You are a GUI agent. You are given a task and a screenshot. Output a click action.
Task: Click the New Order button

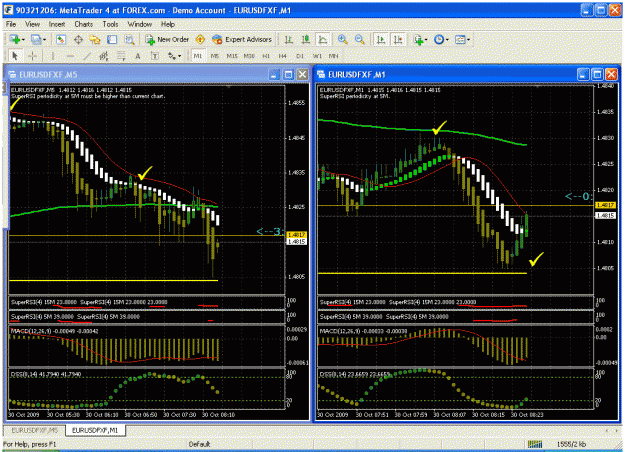click(x=167, y=39)
